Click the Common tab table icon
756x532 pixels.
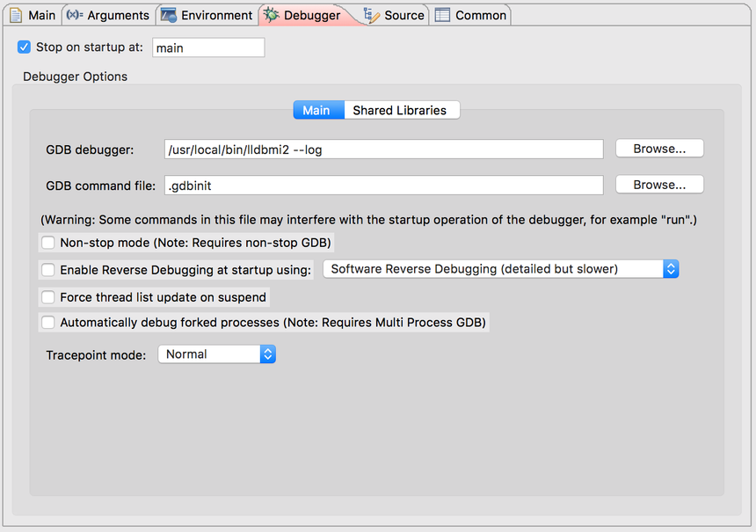tap(443, 15)
